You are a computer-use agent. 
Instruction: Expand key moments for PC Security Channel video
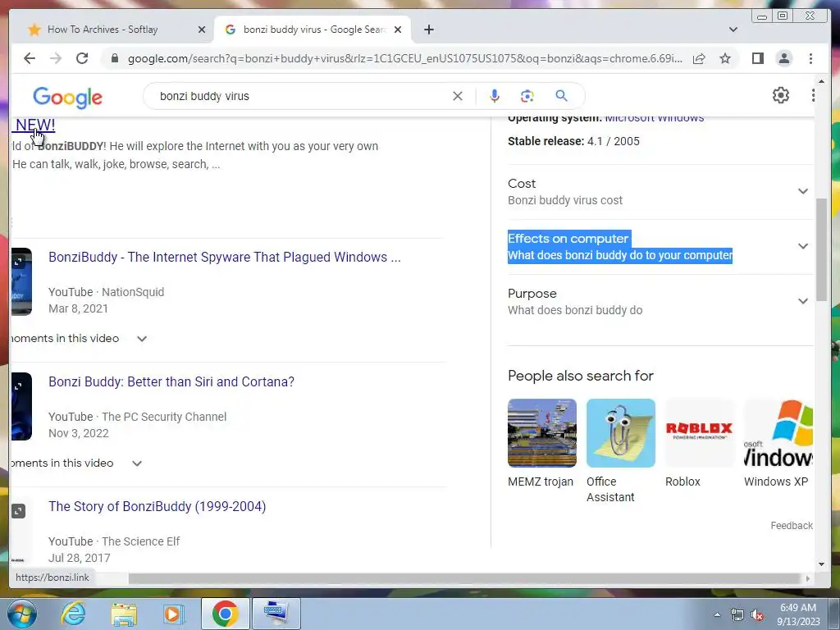pyautogui.click(x=137, y=463)
